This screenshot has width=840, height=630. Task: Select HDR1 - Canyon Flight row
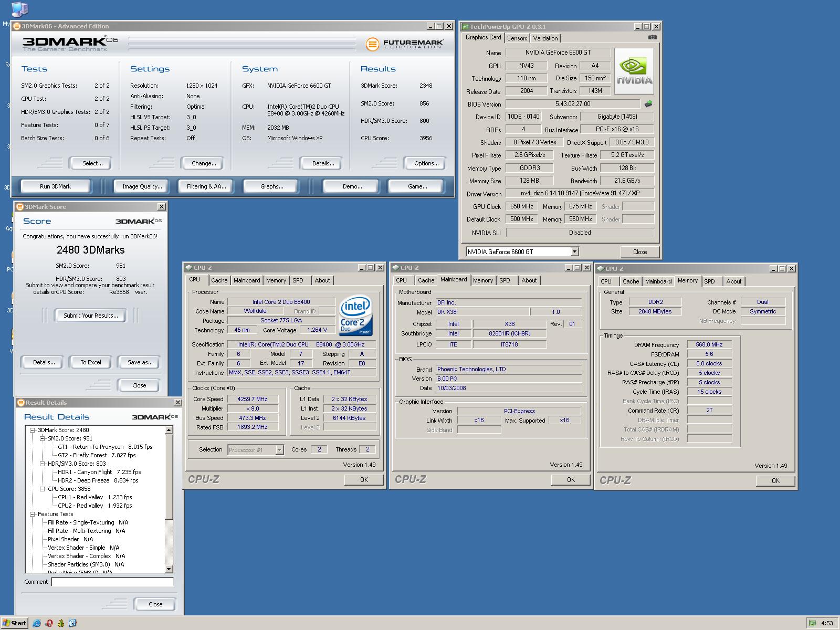pos(99,472)
